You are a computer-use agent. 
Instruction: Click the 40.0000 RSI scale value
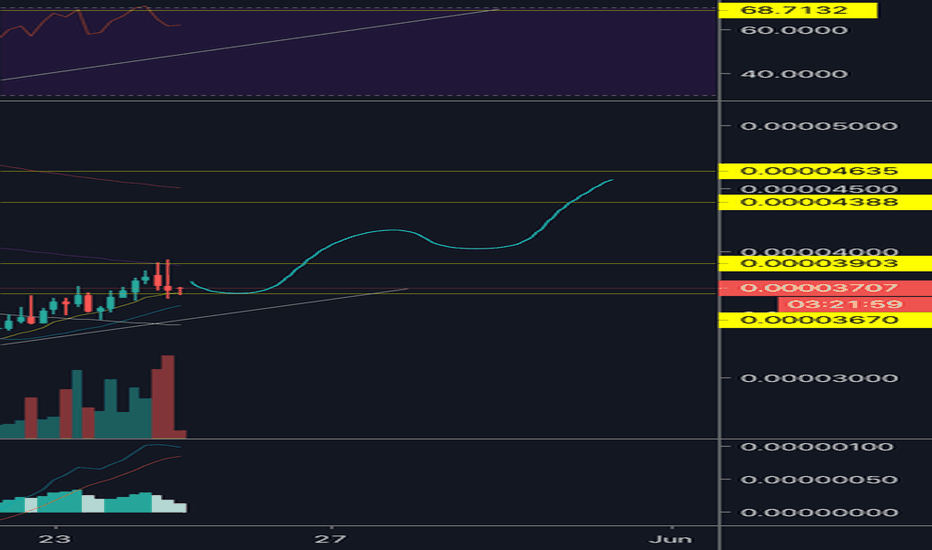[x=794, y=74]
